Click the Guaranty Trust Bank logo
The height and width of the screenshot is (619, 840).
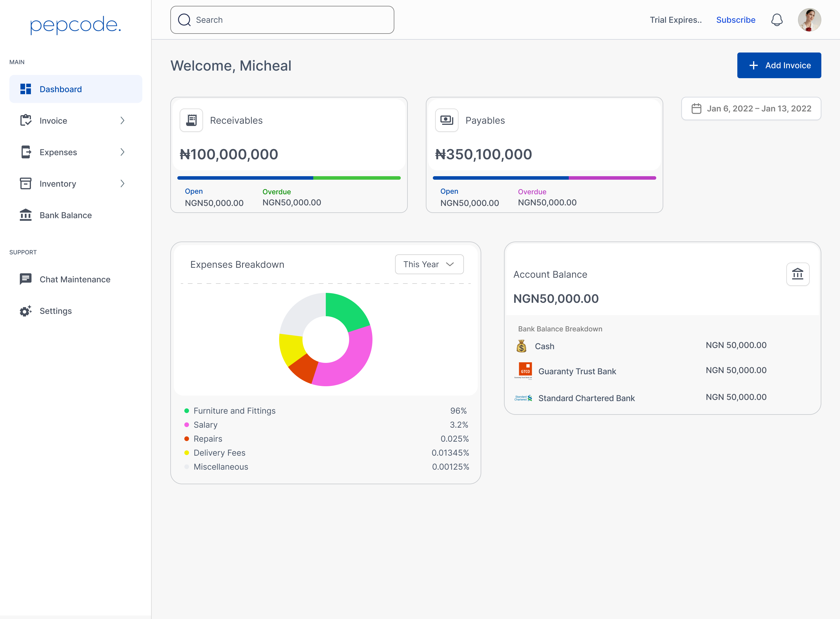(524, 370)
